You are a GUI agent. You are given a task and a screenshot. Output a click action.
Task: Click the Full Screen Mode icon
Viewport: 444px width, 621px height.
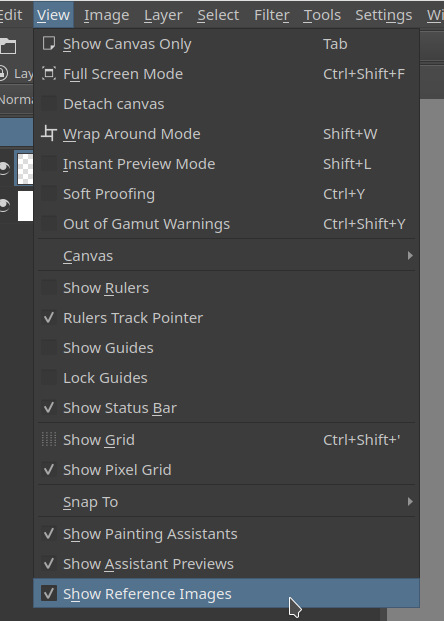49,74
